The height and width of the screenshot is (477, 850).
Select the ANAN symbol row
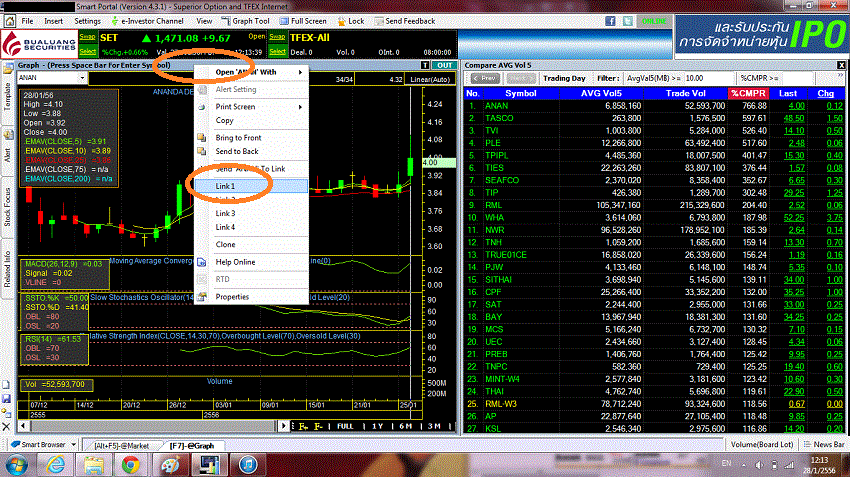pos(654,106)
